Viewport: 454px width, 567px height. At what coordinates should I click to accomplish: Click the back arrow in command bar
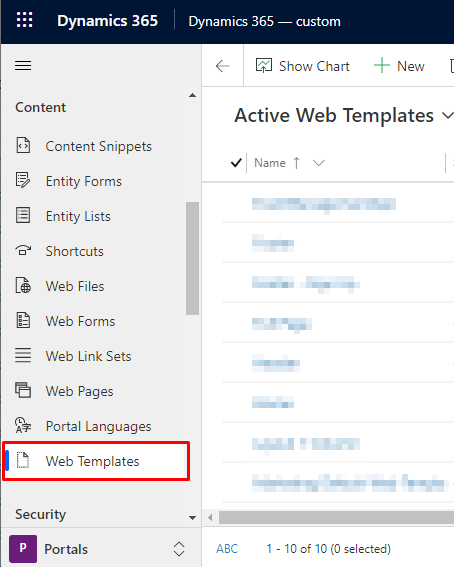coord(222,66)
